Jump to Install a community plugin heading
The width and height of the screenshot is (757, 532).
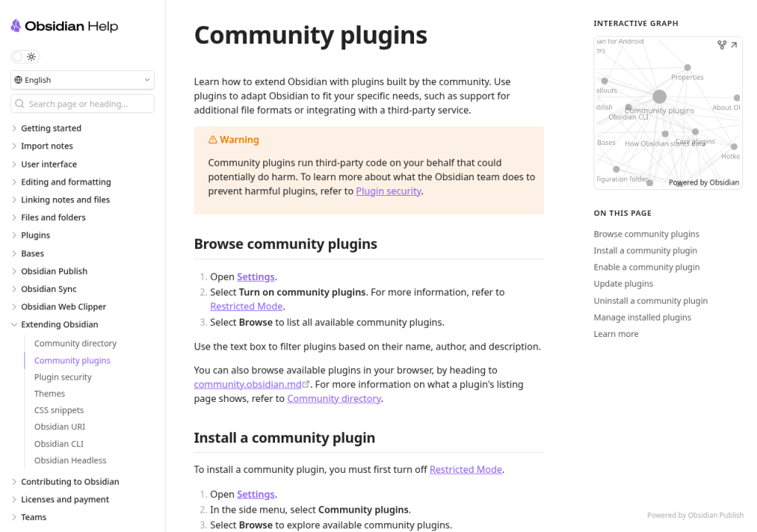[645, 250]
